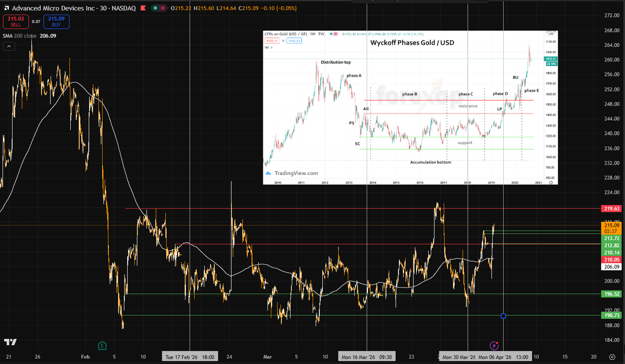Select the red horizontal line at 219.63
Image resolution: width=625 pixels, height=364 pixels.
coord(362,208)
